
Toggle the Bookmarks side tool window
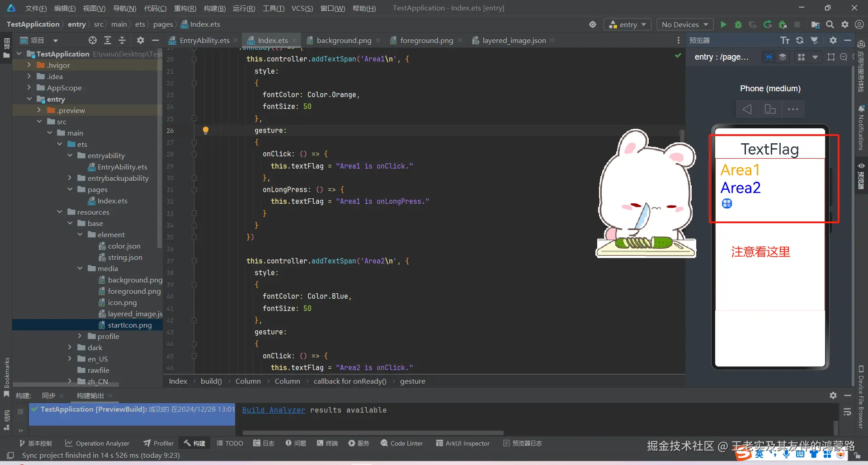(6, 377)
